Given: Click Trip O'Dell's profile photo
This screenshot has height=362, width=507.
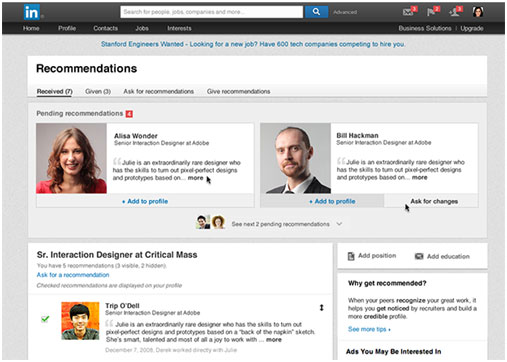Looking at the screenshot, I should coord(80,321).
